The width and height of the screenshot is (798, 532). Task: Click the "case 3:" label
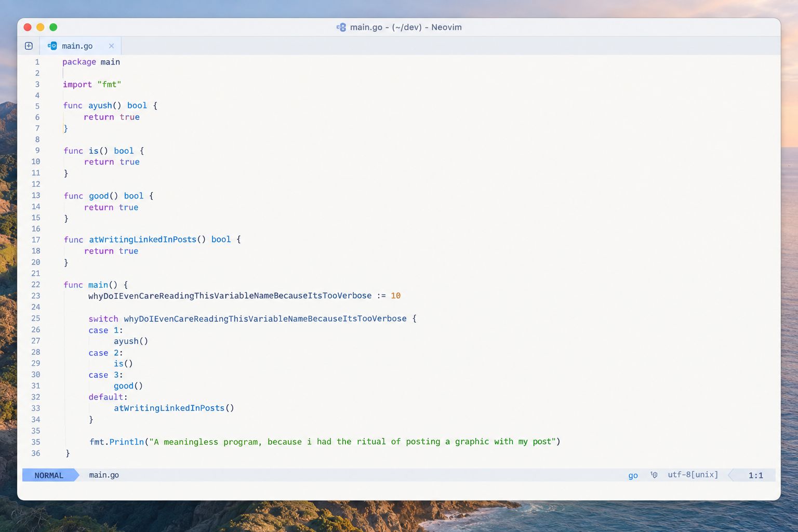click(105, 375)
